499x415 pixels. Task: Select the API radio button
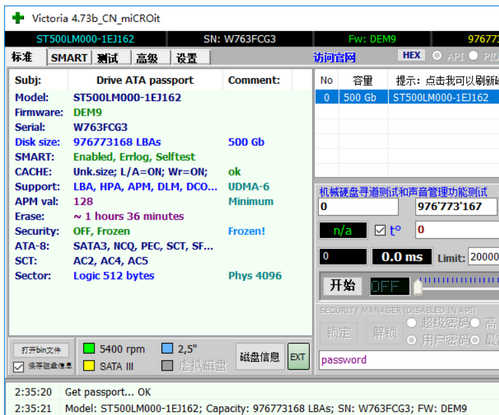tap(437, 56)
